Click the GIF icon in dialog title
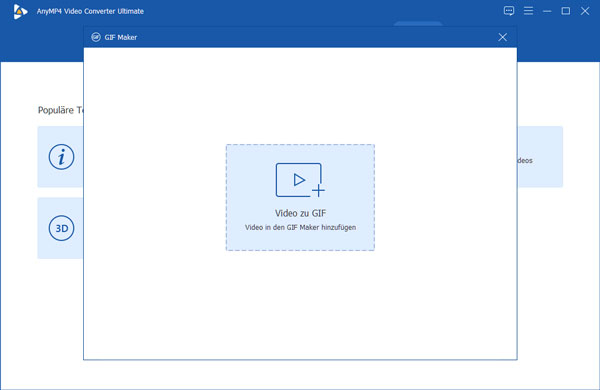The image size is (600, 390). pos(96,37)
